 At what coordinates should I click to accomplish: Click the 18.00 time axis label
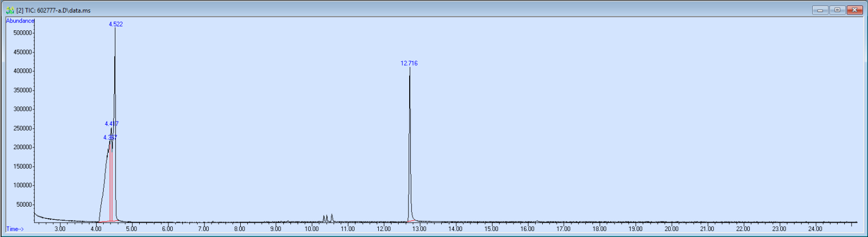[600, 229]
